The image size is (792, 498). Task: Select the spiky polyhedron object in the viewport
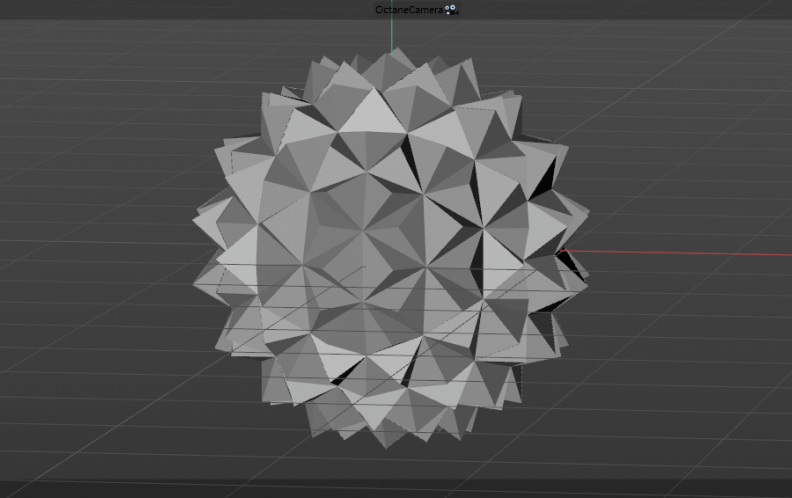390,248
